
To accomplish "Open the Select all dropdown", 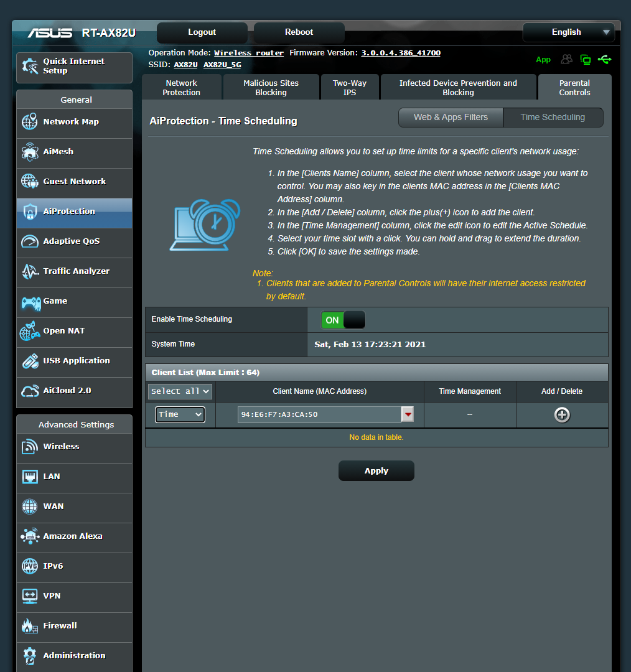I will click(x=180, y=391).
